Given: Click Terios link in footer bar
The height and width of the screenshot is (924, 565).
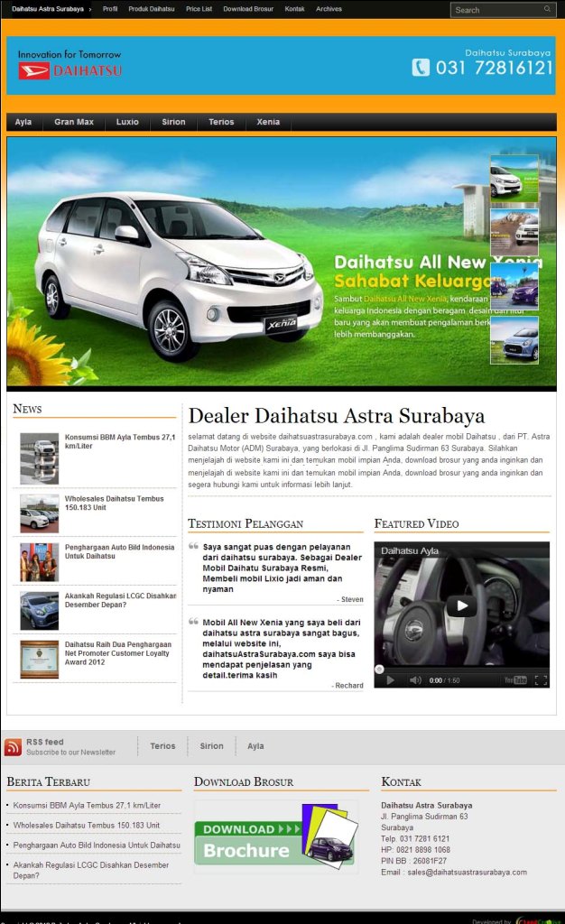Looking at the screenshot, I should click(x=162, y=746).
